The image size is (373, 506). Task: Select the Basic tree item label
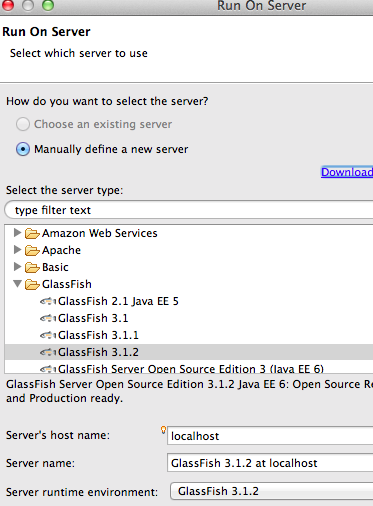point(55,267)
